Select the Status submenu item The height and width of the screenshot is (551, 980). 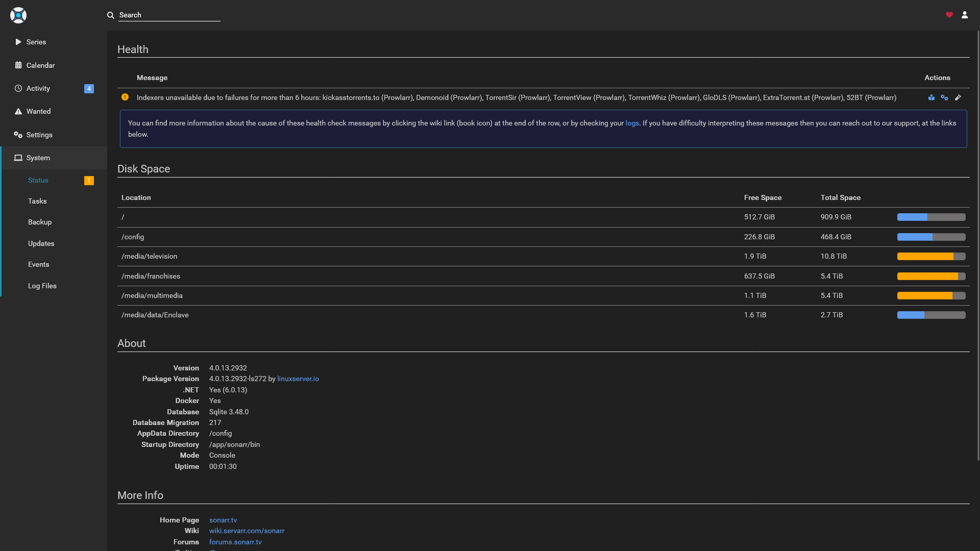click(x=54, y=180)
